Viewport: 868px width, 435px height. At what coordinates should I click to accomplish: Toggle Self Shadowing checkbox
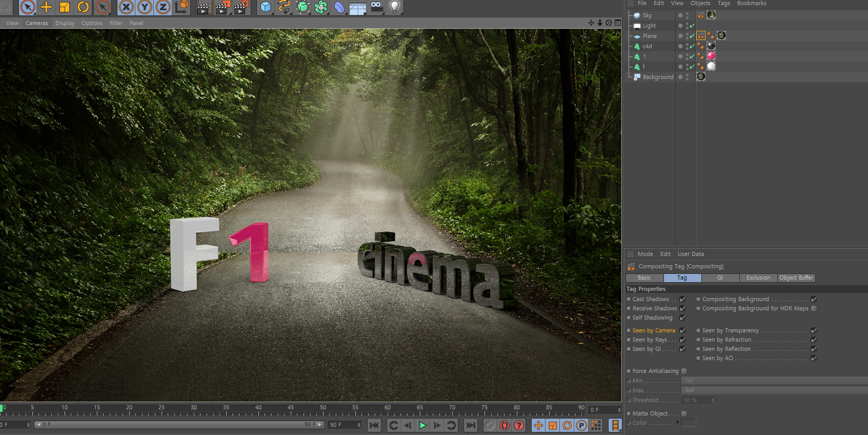[x=682, y=318]
